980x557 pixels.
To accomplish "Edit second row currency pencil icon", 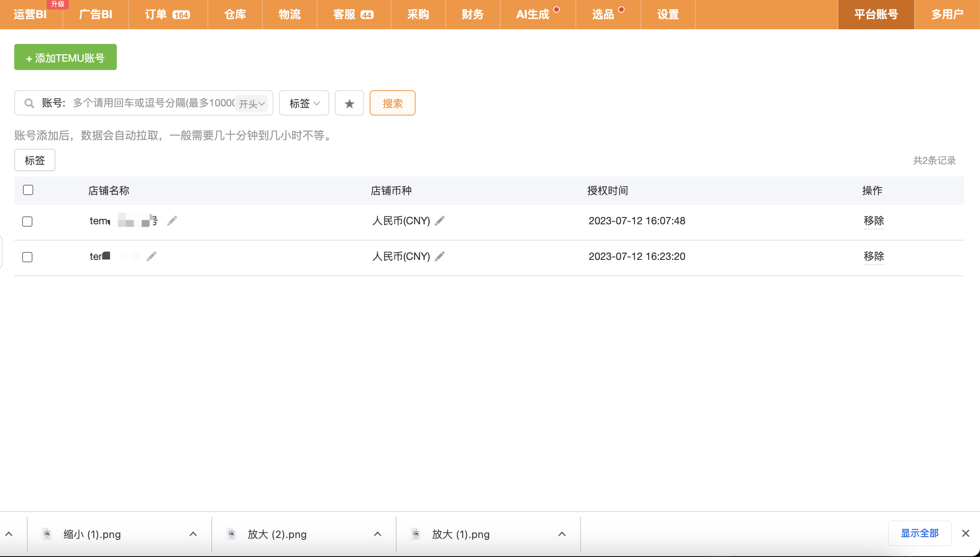I will point(440,256).
